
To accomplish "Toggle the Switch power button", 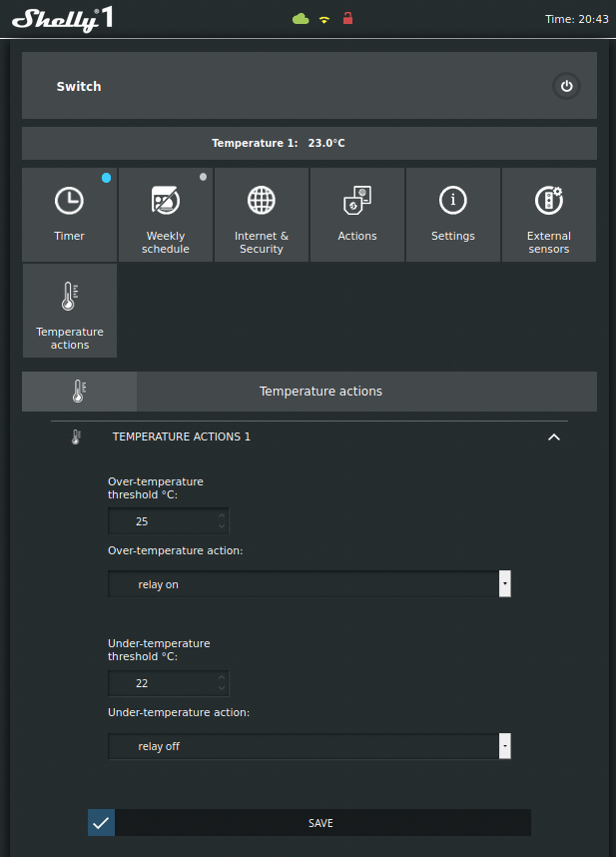I will (x=566, y=87).
